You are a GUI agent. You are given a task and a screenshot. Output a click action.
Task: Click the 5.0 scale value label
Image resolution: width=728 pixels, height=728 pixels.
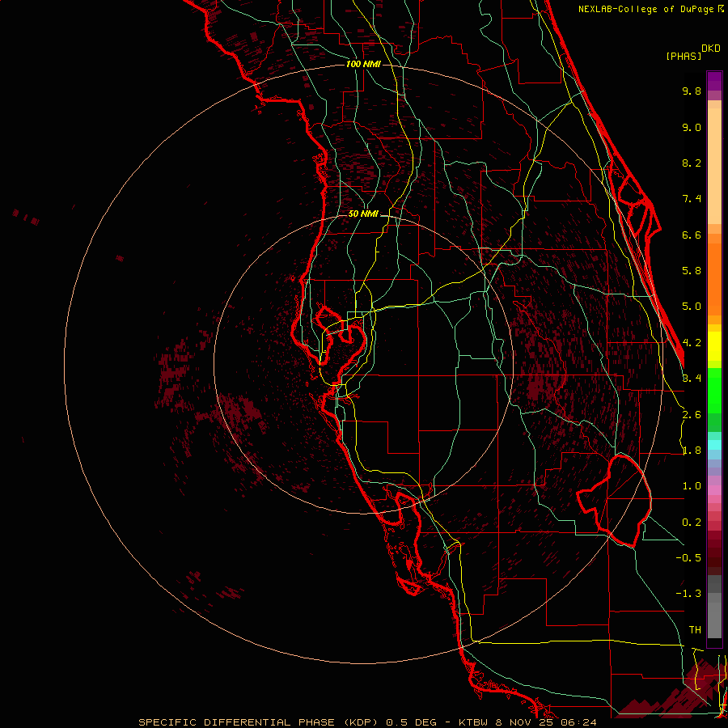692,307
